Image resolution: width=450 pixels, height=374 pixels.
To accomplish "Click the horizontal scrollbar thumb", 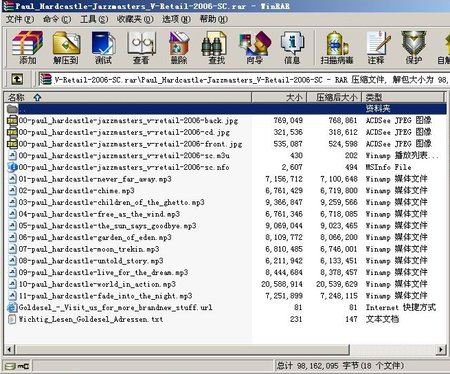I will point(182,349).
